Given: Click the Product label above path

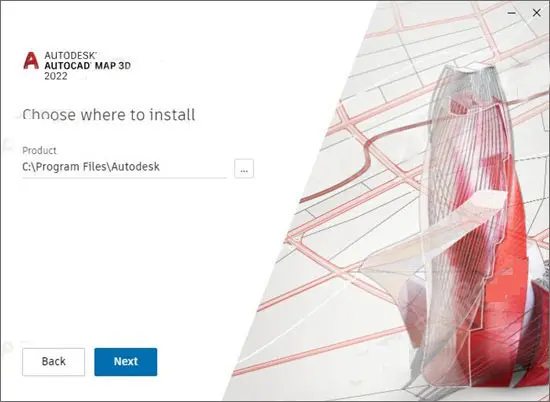Looking at the screenshot, I should [x=39, y=150].
